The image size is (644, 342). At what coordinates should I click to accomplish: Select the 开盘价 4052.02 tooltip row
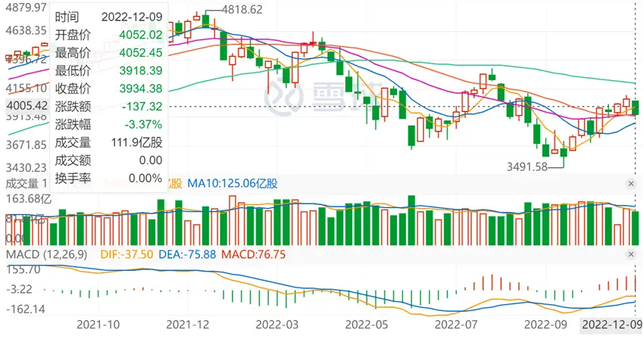point(109,35)
